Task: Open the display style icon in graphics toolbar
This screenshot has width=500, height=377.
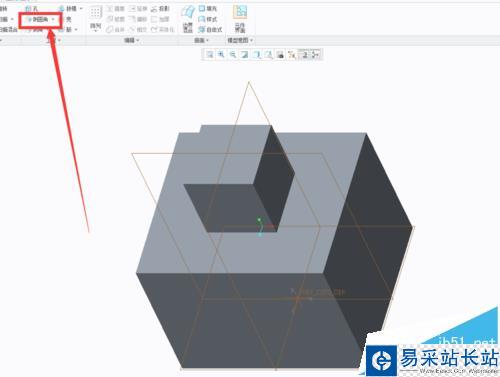Action: pyautogui.click(x=257, y=54)
